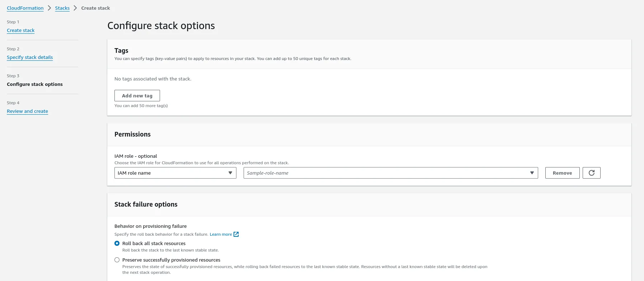Select Roll back all stack resources
The image size is (644, 281).
tap(117, 243)
